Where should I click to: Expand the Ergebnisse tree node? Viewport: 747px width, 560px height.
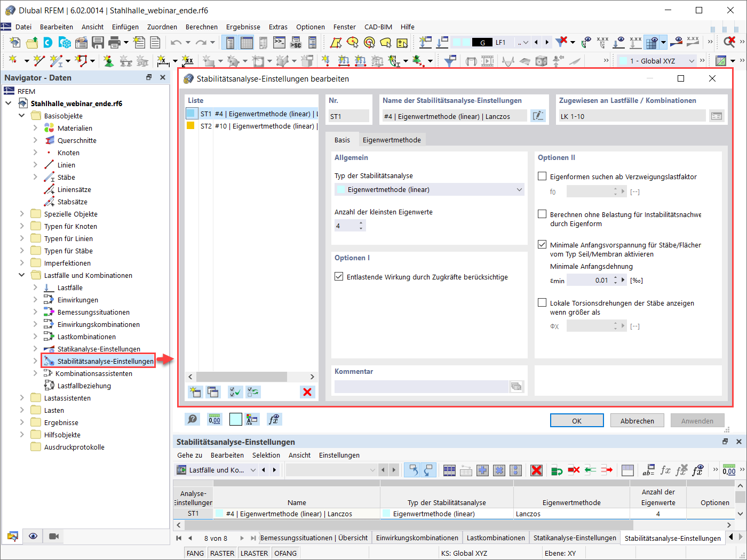22,422
